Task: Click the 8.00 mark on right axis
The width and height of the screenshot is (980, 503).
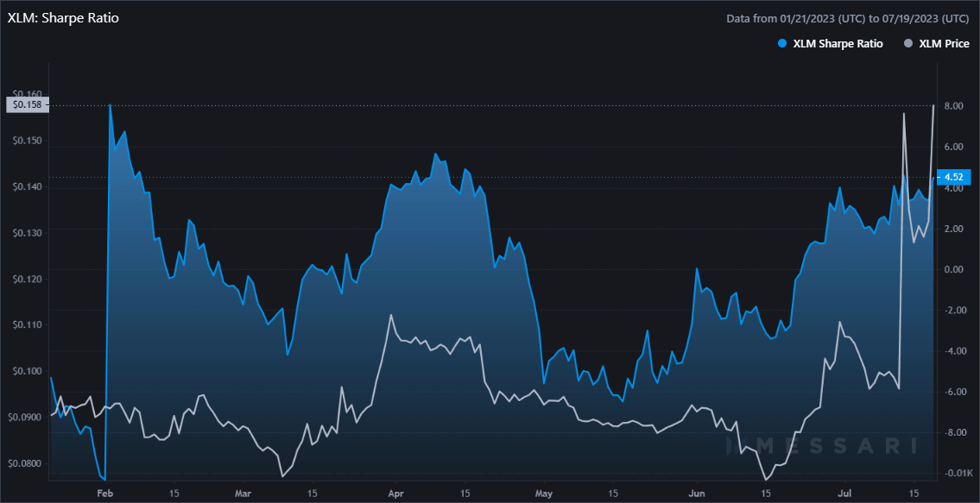Action: click(x=952, y=106)
